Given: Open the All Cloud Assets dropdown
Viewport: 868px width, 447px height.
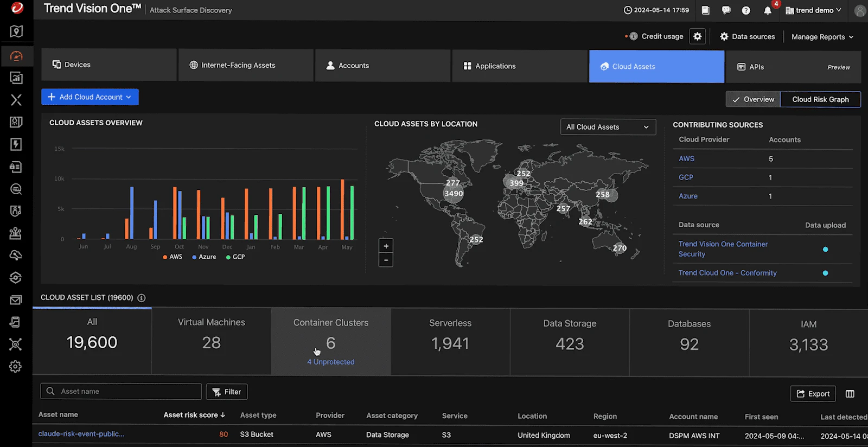Looking at the screenshot, I should coord(608,127).
